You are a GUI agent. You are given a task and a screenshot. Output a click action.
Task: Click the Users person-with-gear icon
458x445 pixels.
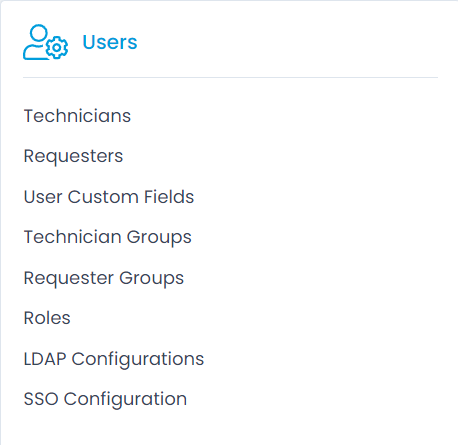[x=45, y=42]
